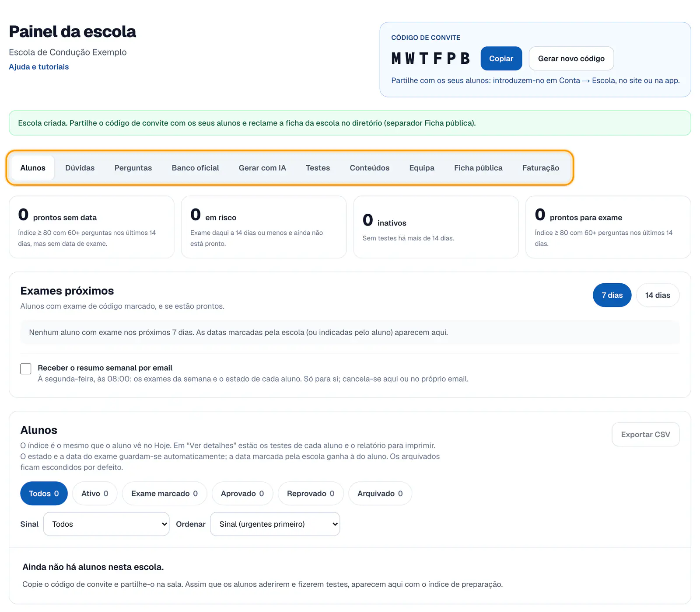This screenshot has height=612, width=700.
Task: Click Gerar novo código button
Action: 571,59
